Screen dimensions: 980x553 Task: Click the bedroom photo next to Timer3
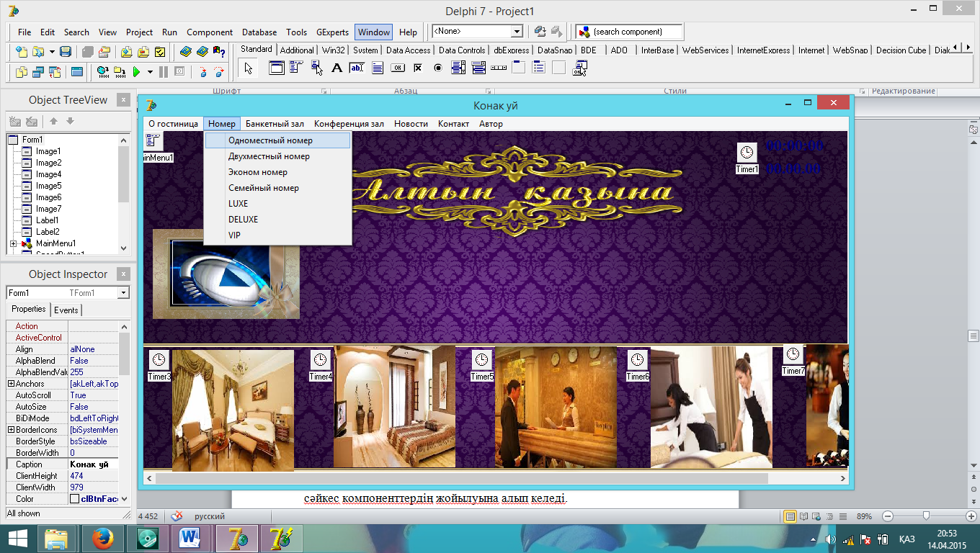tap(233, 410)
